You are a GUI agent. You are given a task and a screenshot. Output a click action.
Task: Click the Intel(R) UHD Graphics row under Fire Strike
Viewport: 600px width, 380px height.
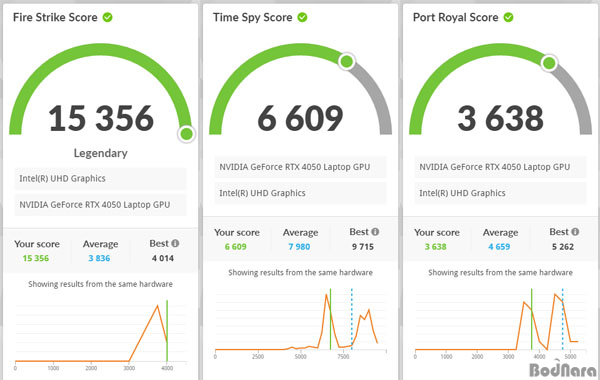click(x=101, y=178)
